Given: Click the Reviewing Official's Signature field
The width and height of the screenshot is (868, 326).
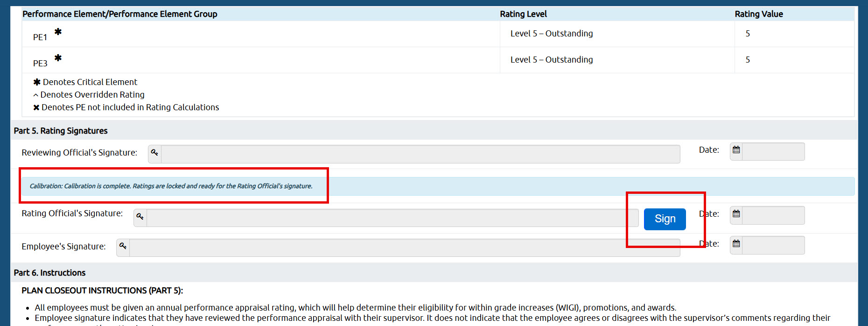Looking at the screenshot, I should tap(420, 154).
